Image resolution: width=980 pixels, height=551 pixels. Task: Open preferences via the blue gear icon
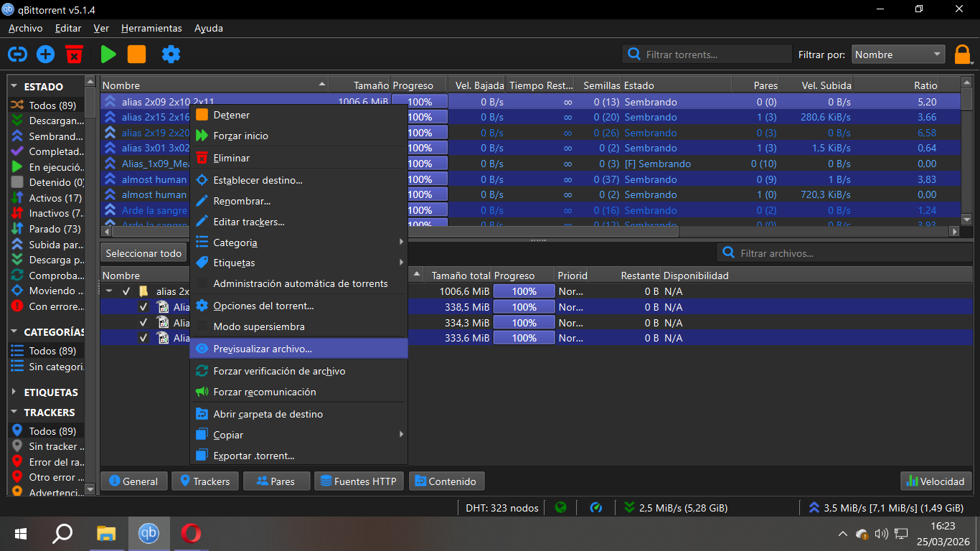point(171,54)
